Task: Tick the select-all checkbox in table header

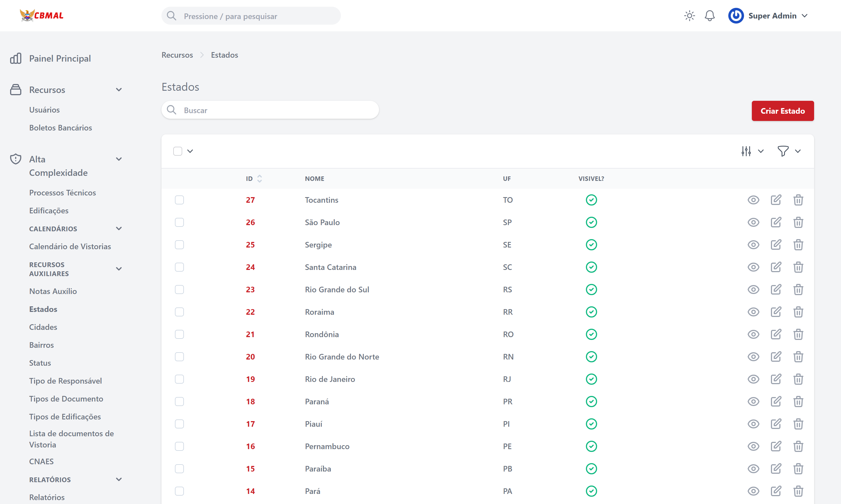Action: click(177, 151)
